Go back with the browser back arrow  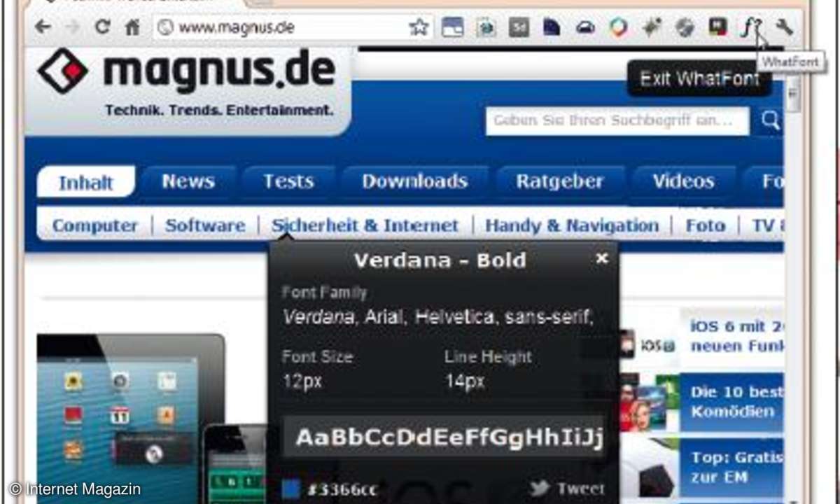(x=43, y=27)
